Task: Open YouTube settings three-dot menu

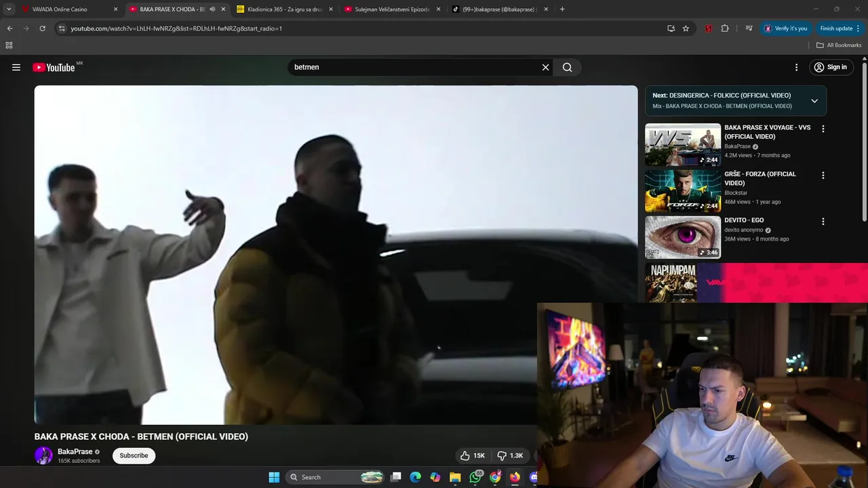Action: [797, 67]
